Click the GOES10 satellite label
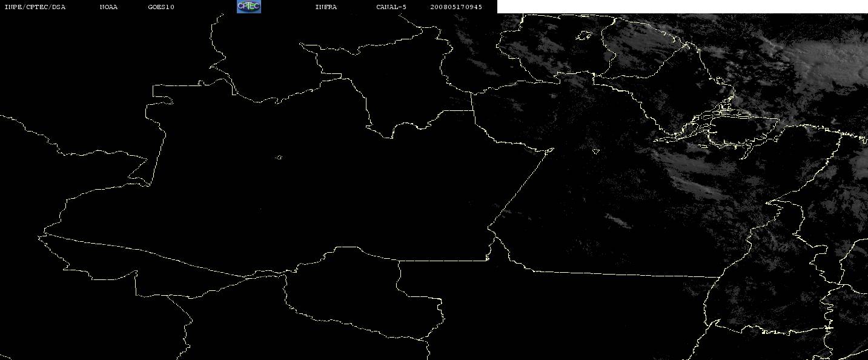 (x=161, y=7)
